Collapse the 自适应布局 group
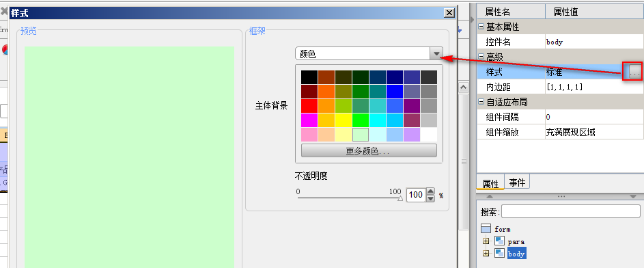Screen dimensions: 644x268 pyautogui.click(x=481, y=102)
